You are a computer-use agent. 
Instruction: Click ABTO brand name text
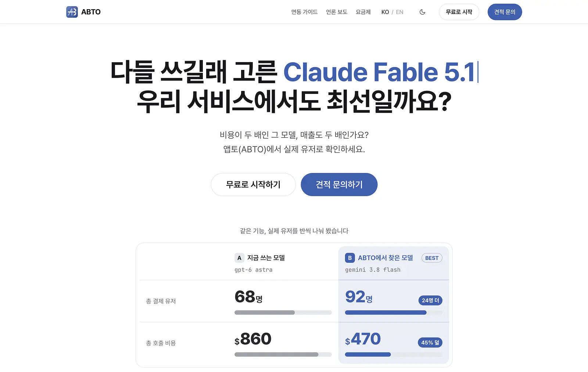(x=91, y=12)
